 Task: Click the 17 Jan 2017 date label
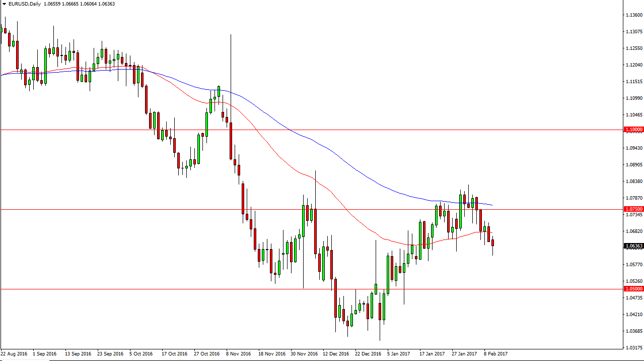point(432,354)
